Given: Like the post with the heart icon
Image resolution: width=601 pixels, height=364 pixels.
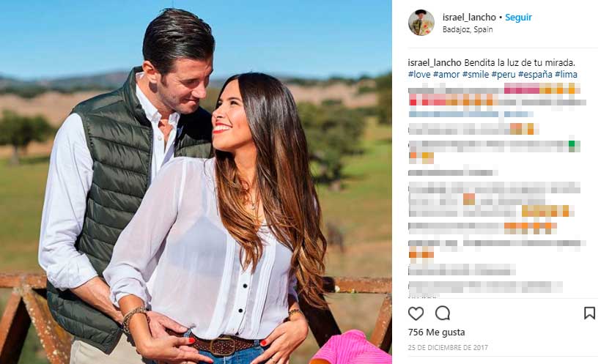Looking at the screenshot, I should [x=416, y=313].
